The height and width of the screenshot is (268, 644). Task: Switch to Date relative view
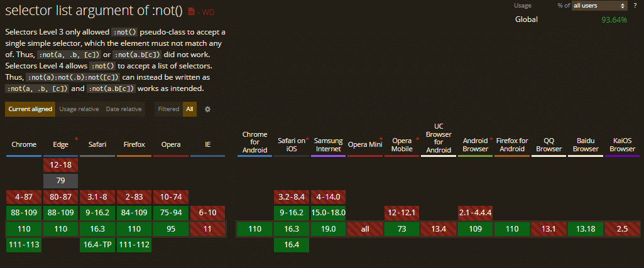point(124,109)
